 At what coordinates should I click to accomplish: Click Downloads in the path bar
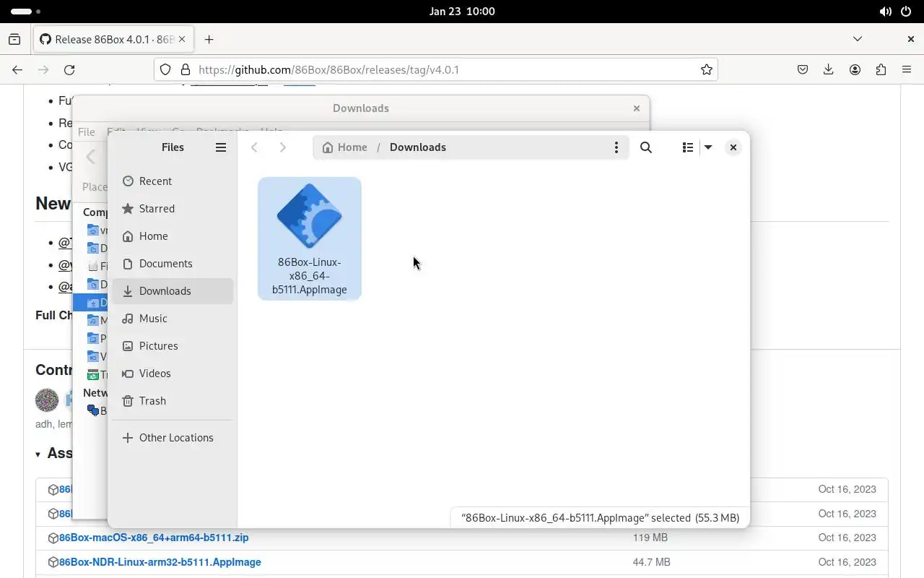(418, 147)
